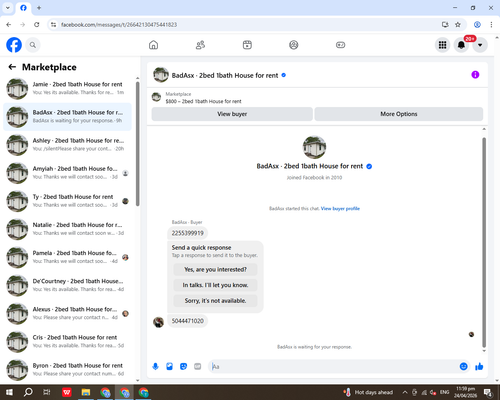The image size is (500, 400).
Task: Go to the Home feed icon
Action: point(153,45)
